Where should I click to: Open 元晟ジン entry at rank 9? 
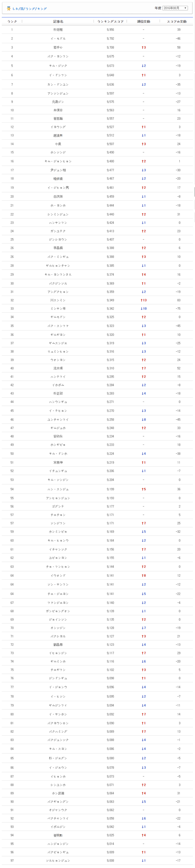(x=58, y=102)
